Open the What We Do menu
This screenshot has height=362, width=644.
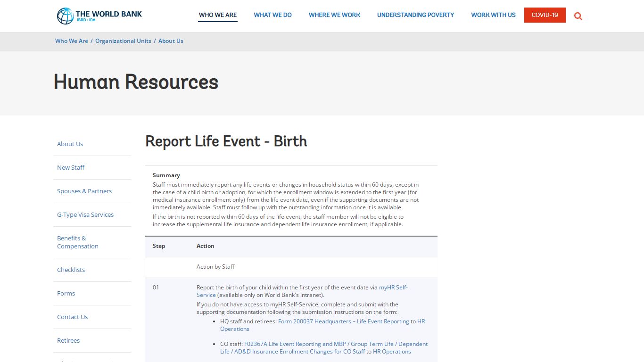(x=272, y=15)
